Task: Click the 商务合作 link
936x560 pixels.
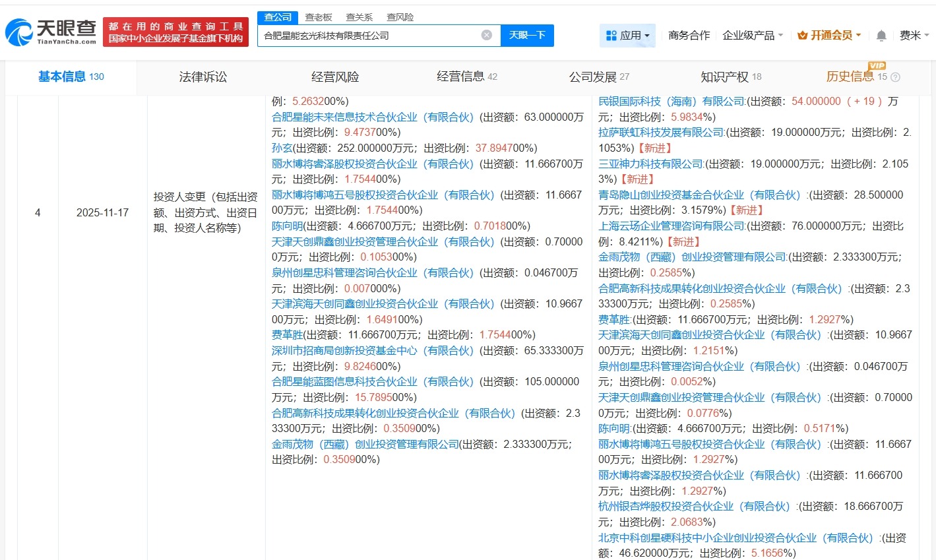Action: coord(688,35)
